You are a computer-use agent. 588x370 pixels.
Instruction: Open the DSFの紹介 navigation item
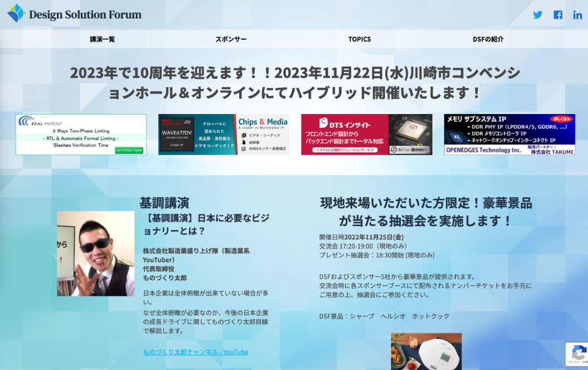(x=488, y=39)
